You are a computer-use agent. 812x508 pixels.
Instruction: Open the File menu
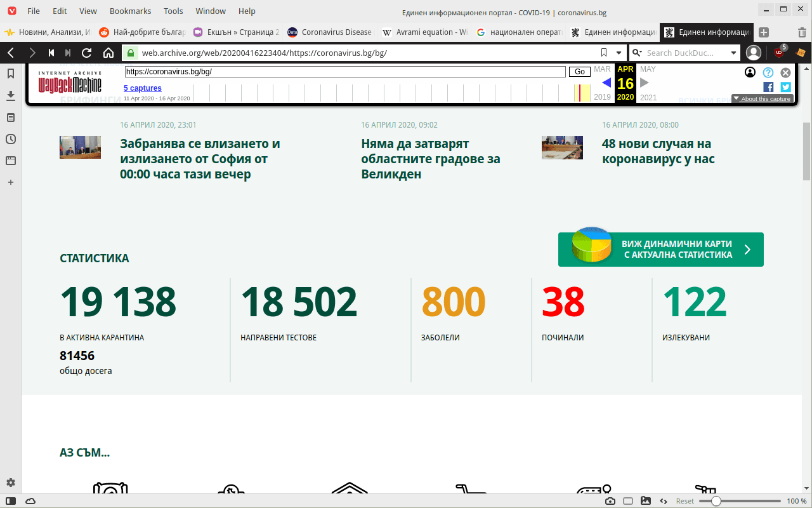34,11
